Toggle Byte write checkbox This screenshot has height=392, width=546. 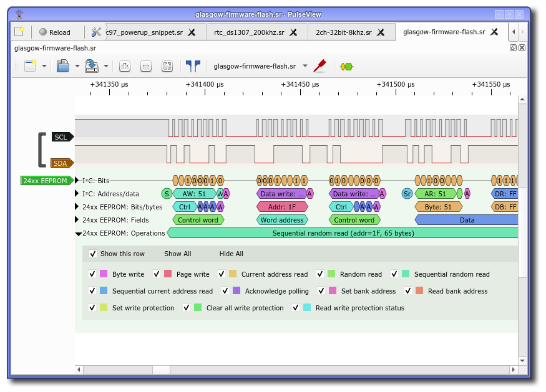[92, 274]
